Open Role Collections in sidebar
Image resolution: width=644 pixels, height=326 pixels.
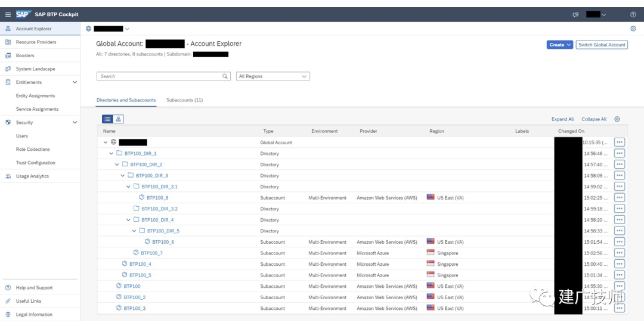(33, 150)
